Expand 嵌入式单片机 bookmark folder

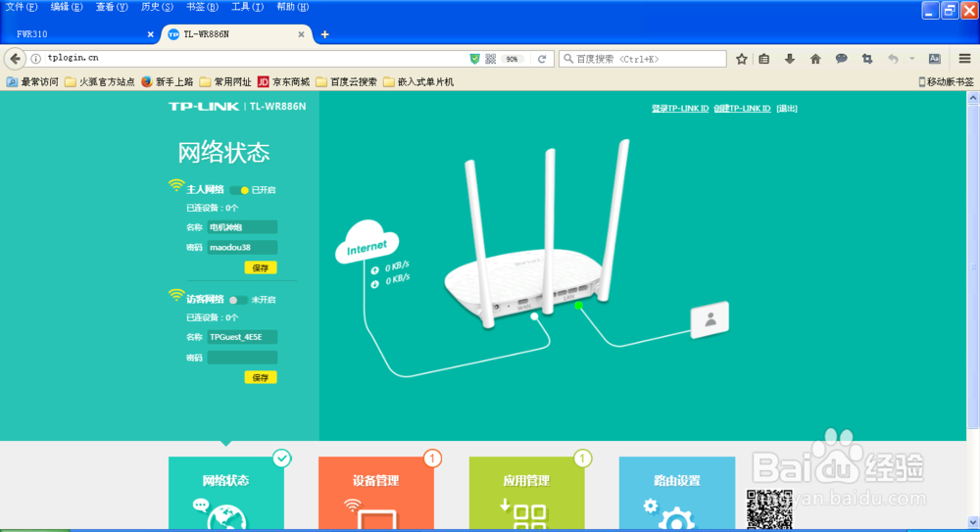pyautogui.click(x=418, y=82)
